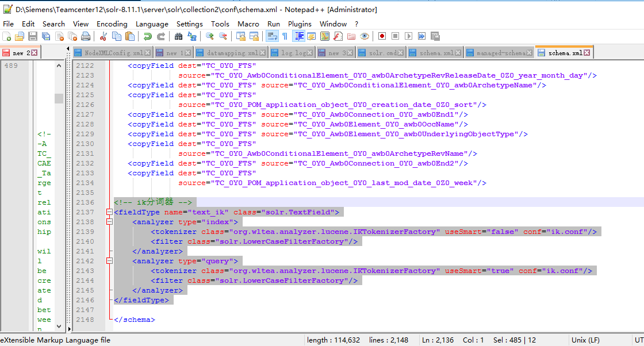Click the Copy toolbar icon
This screenshot has width=644, height=346.
tap(117, 37)
